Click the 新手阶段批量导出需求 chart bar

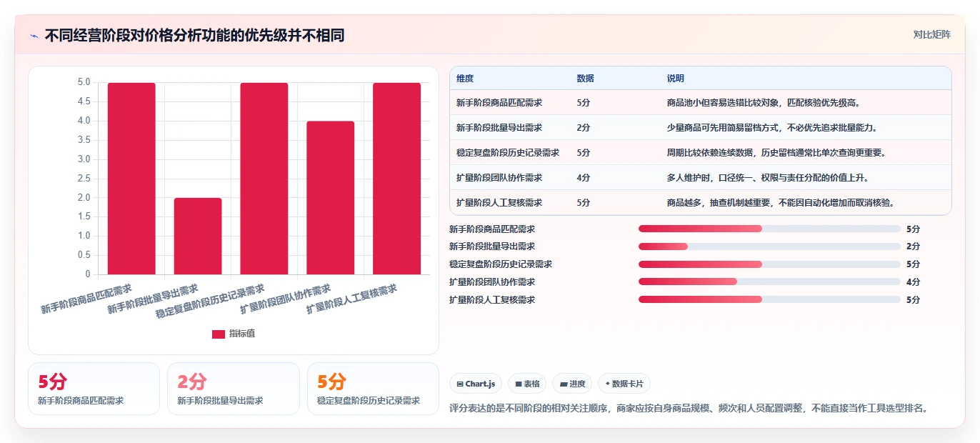pyautogui.click(x=198, y=236)
